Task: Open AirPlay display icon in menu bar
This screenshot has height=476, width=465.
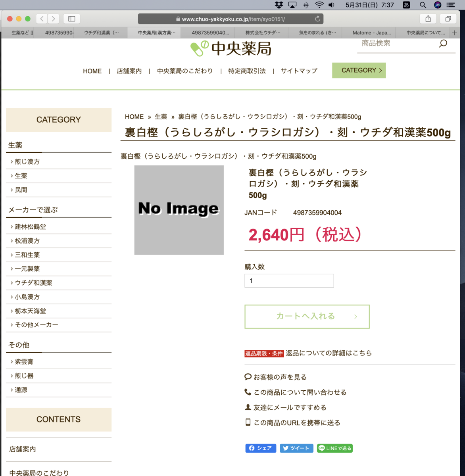Action: point(292,5)
